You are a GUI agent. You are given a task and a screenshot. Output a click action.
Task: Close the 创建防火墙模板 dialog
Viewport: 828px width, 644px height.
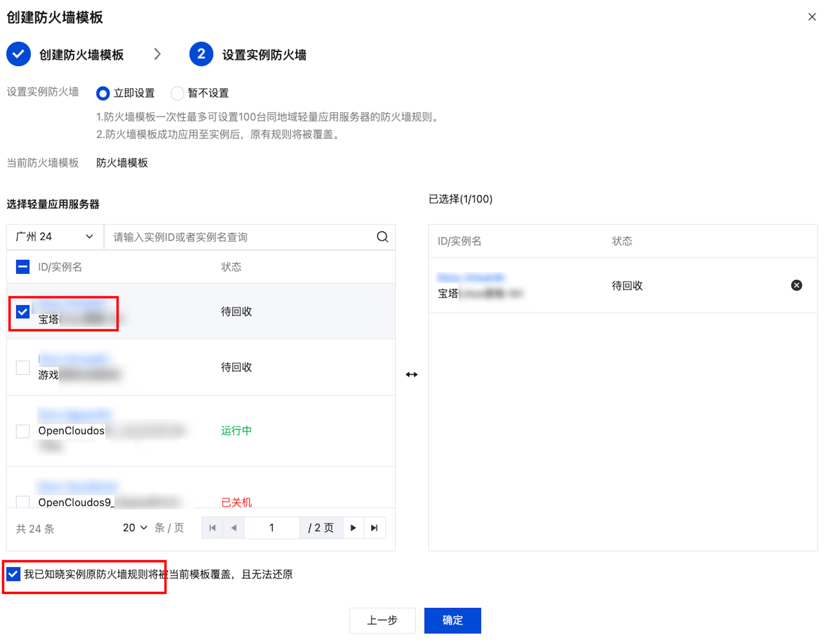click(812, 17)
